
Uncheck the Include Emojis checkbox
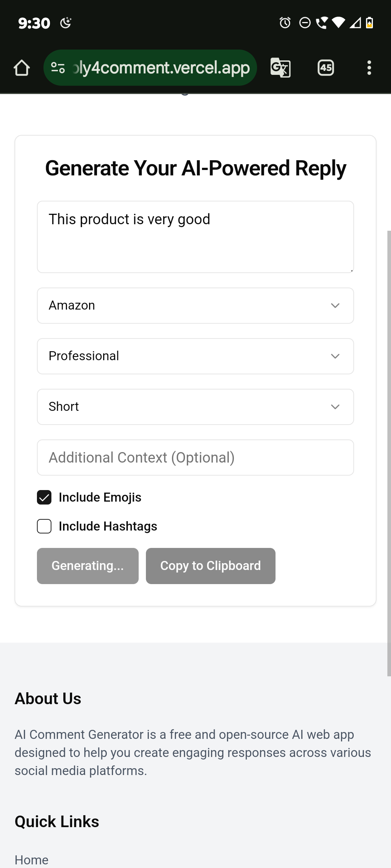(44, 497)
